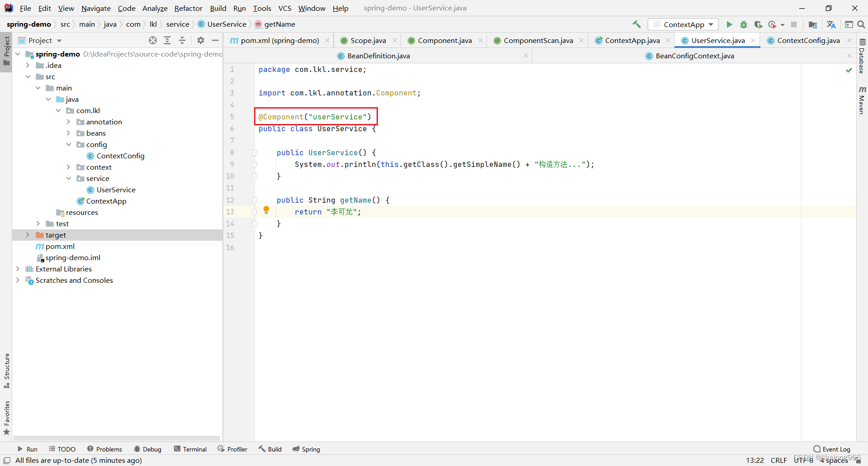Toggle the Project tool window stripe button
Image resolution: width=868 pixels, height=466 pixels.
[x=6, y=51]
